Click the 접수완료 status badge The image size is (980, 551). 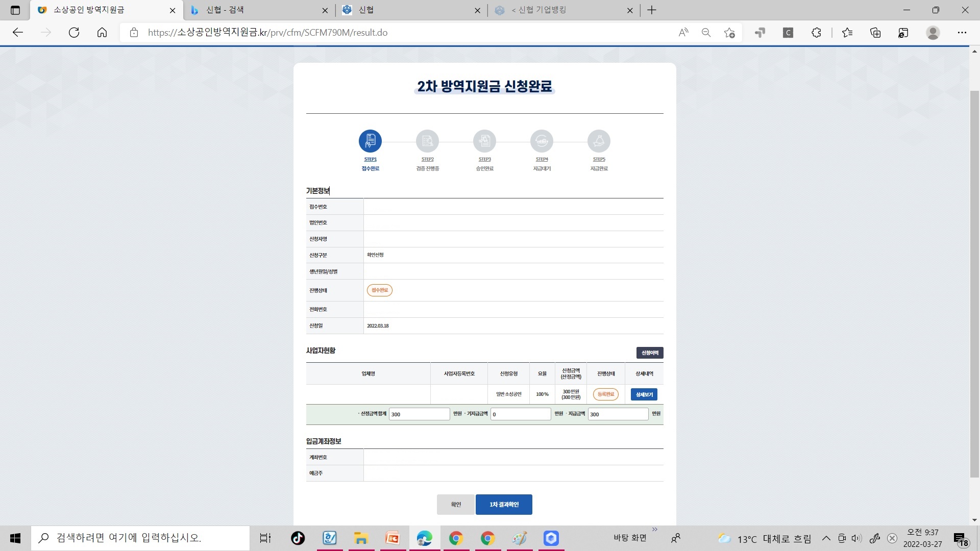click(380, 290)
